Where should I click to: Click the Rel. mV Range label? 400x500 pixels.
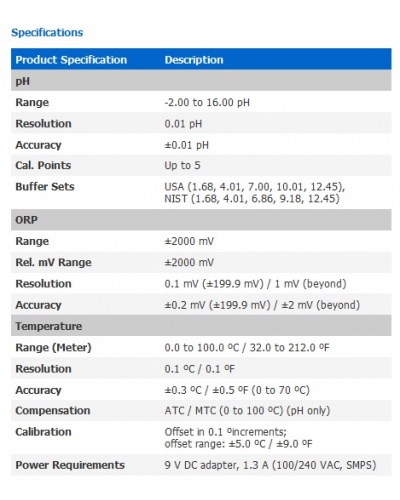(53, 262)
